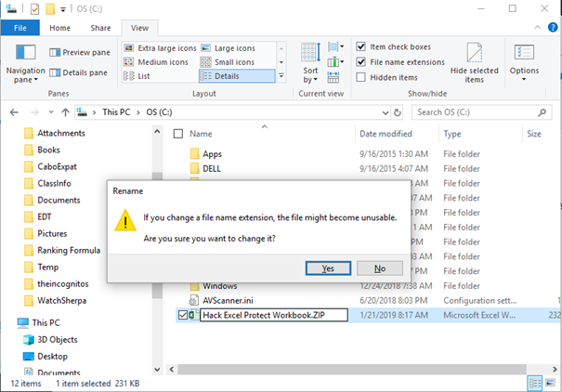This screenshot has width=562, height=392.
Task: Choose Medium icons layout
Action: (156, 62)
